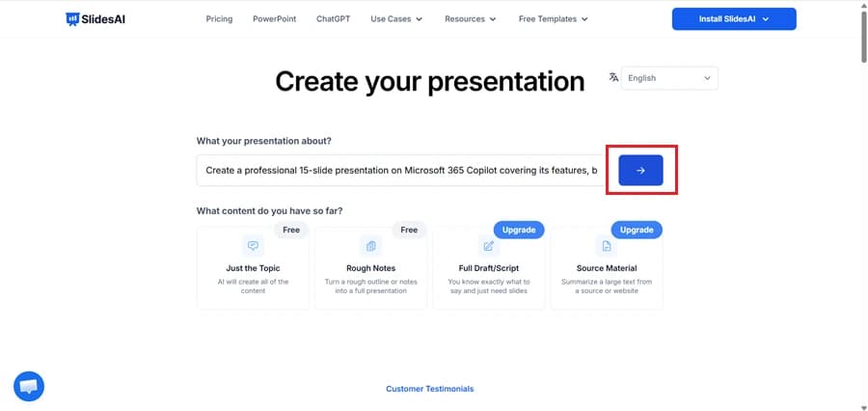Open the Customer Testimonials link
The image size is (868, 411).
click(x=429, y=389)
